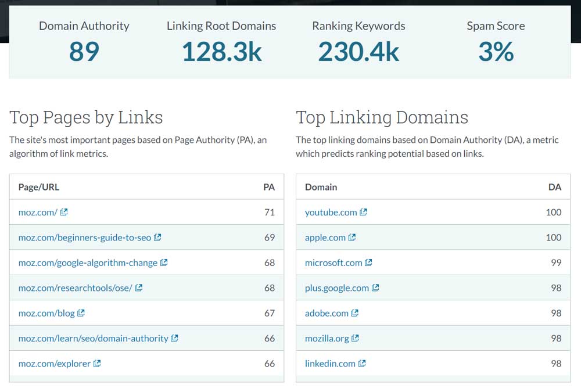This screenshot has width=581, height=392.
Task: Select Spam Score value 3%
Action: [x=496, y=52]
